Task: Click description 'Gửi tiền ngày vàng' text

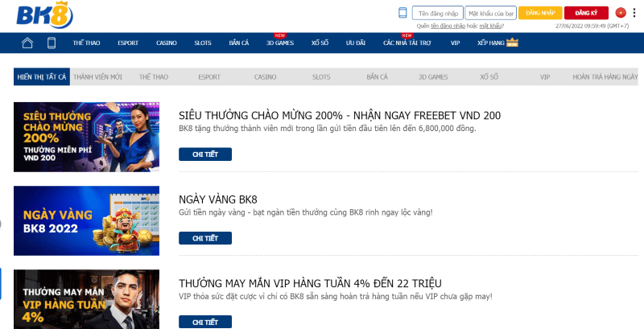Action: point(306,212)
